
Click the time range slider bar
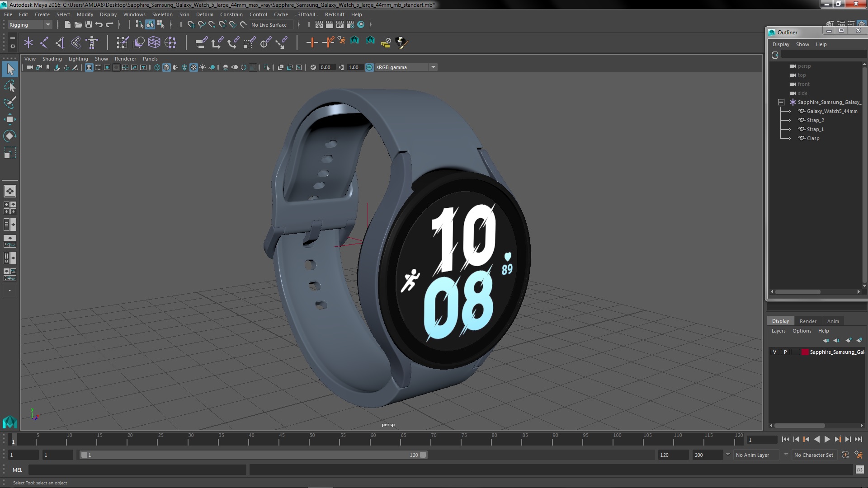[x=253, y=455]
